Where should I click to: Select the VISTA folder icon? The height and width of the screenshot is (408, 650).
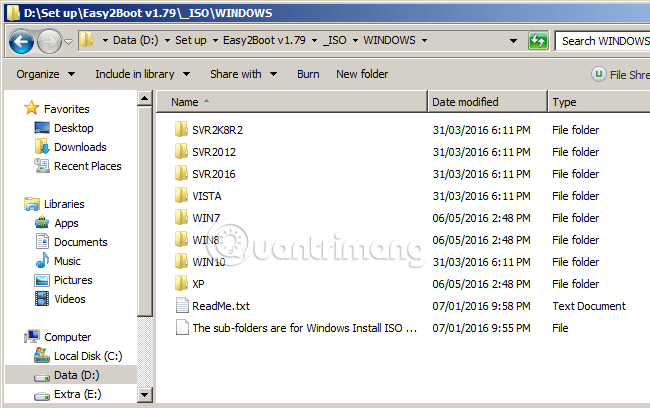[x=181, y=196]
